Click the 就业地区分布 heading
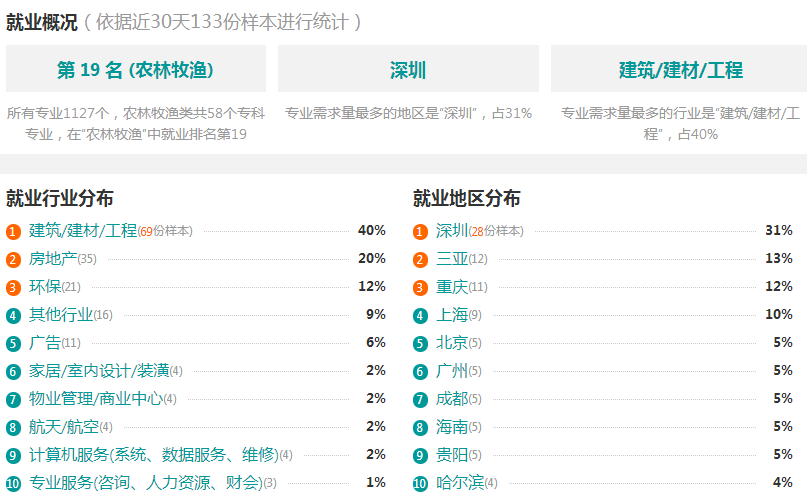The image size is (807, 496). 466,198
